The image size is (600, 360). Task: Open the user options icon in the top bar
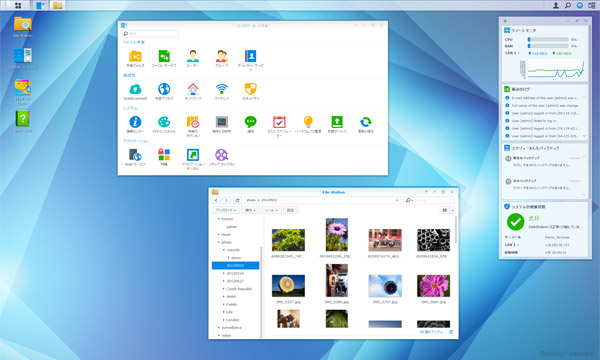pos(556,5)
